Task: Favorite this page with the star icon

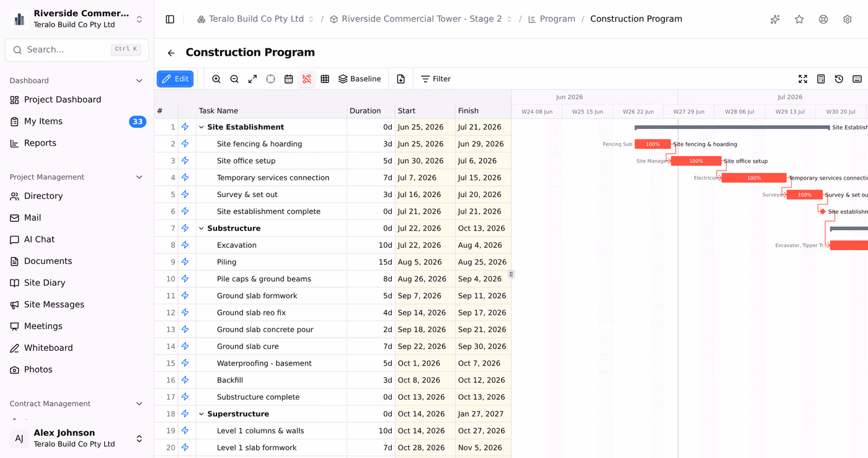Action: tap(799, 19)
